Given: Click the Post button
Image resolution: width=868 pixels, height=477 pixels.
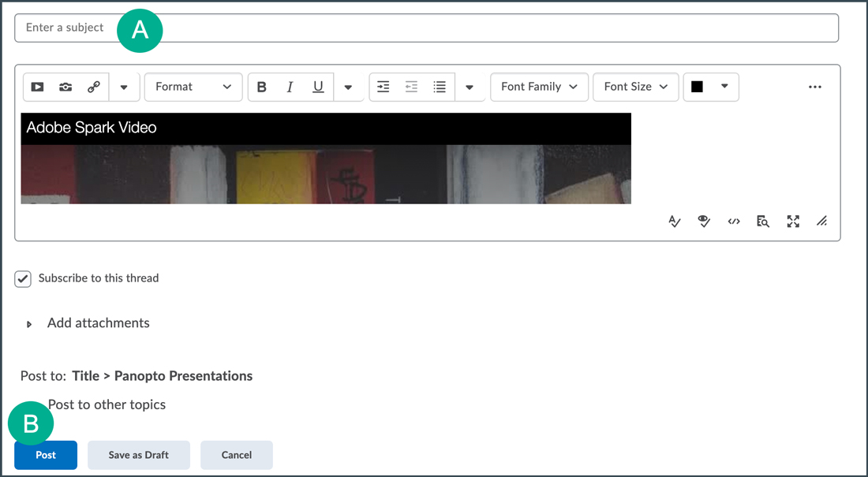Looking at the screenshot, I should pos(46,455).
